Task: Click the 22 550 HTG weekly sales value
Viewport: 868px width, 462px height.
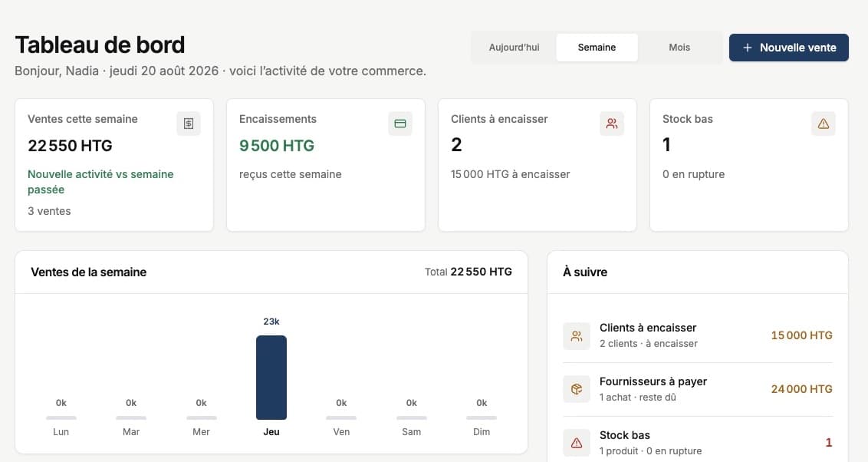Action: point(71,146)
